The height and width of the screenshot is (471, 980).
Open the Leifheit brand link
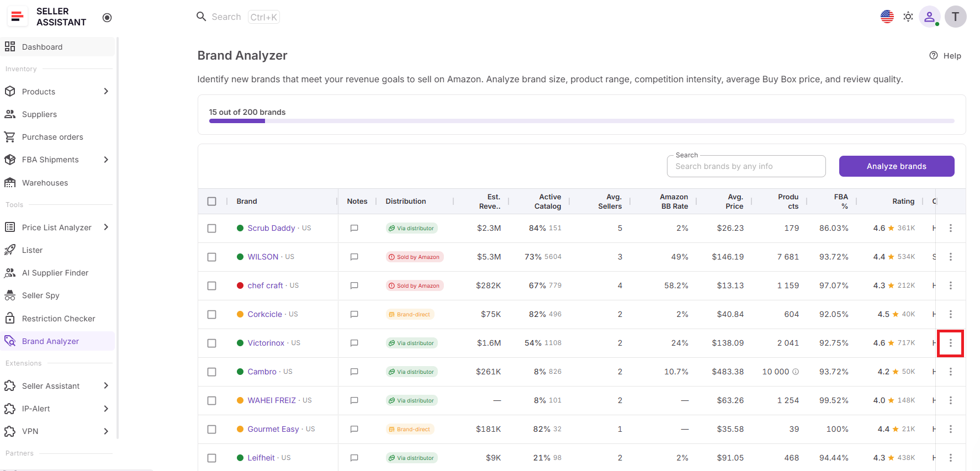(261, 458)
